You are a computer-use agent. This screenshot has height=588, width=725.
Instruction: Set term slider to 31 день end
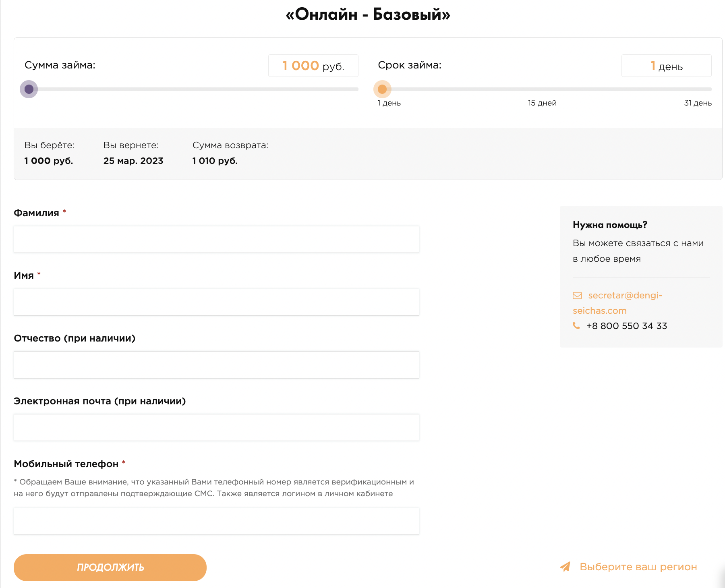coord(710,89)
